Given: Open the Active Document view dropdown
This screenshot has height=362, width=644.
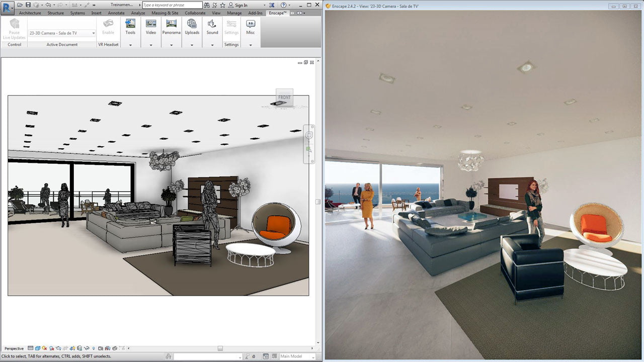Looking at the screenshot, I should 94,33.
